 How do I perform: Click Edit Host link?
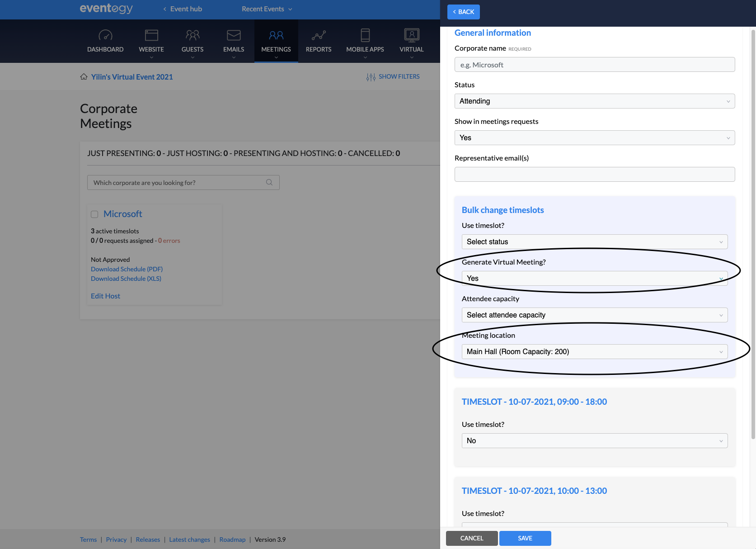[105, 296]
